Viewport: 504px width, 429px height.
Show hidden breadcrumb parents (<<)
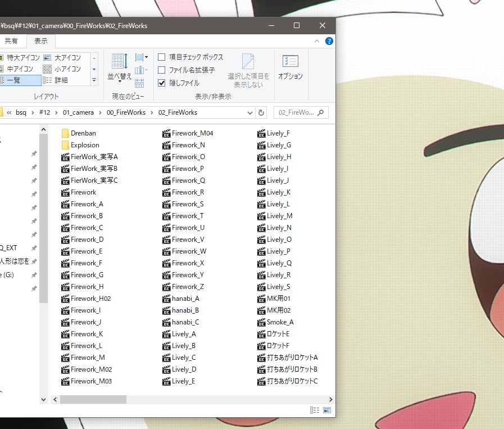tap(9, 112)
